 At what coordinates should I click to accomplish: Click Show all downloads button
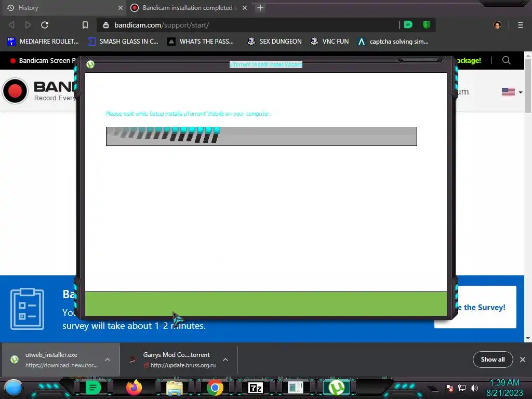point(493,360)
